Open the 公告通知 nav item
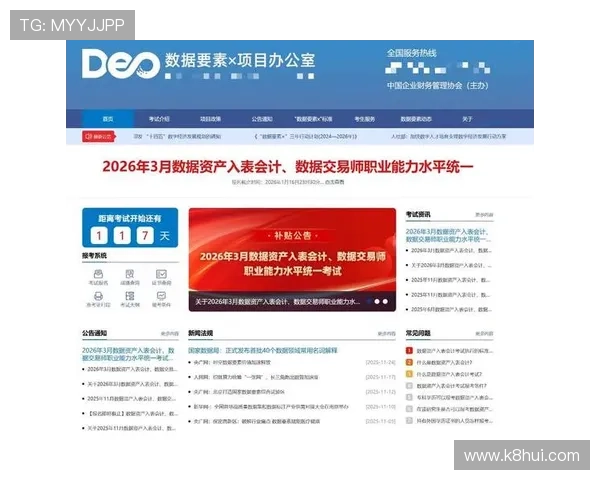Viewport: 600px width, 480px height. tap(262, 119)
